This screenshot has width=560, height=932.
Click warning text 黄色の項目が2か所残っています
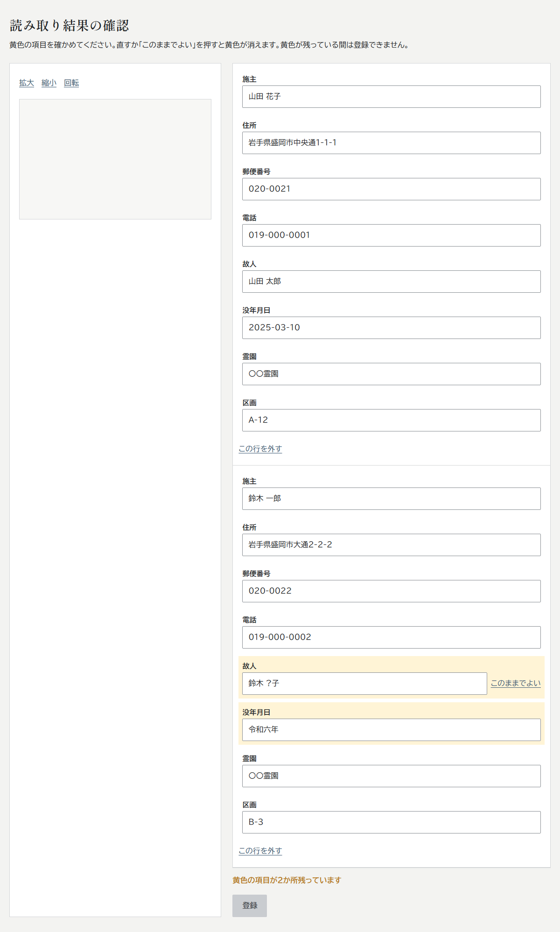coord(287,880)
